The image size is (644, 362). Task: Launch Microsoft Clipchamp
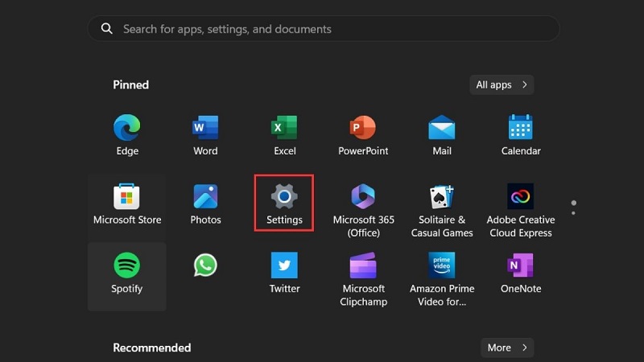(363, 265)
